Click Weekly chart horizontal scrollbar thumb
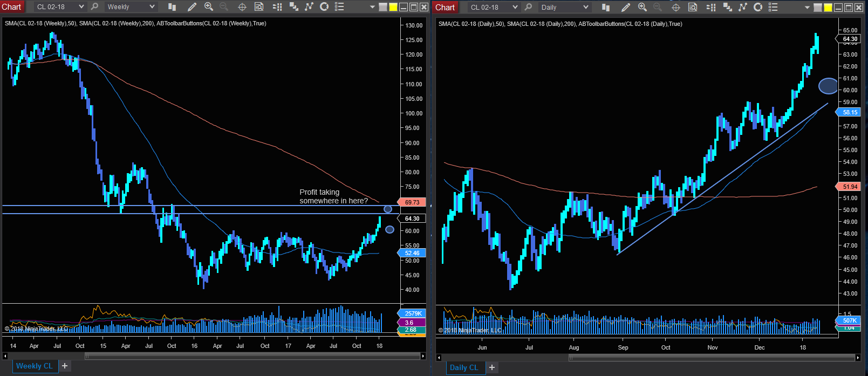The image size is (868, 376). [x=252, y=356]
